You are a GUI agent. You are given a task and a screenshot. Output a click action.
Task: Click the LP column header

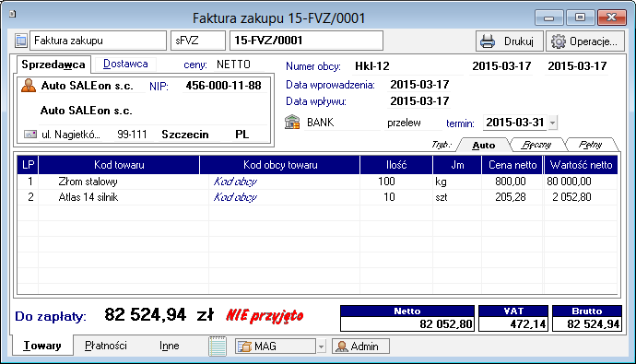pyautogui.click(x=28, y=165)
